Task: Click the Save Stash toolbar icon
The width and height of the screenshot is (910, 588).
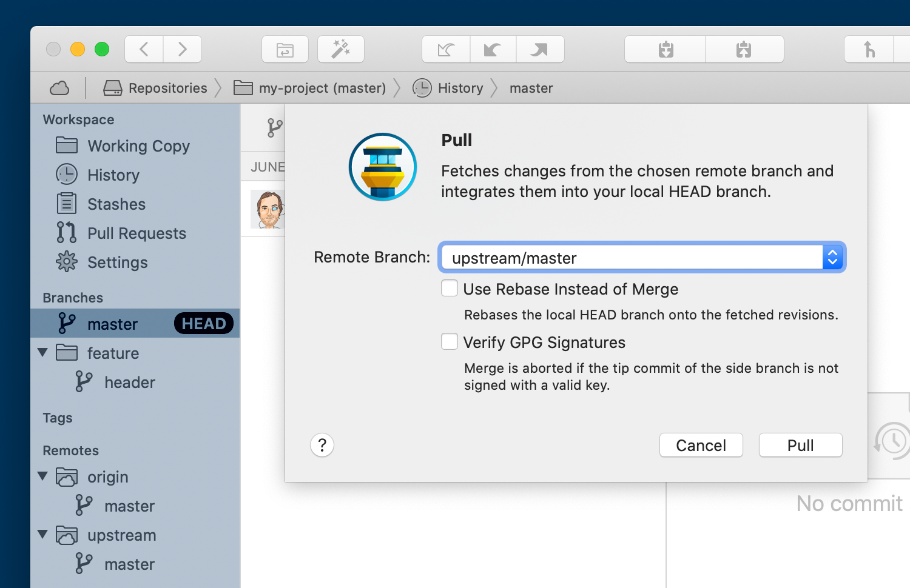Action: tap(666, 49)
